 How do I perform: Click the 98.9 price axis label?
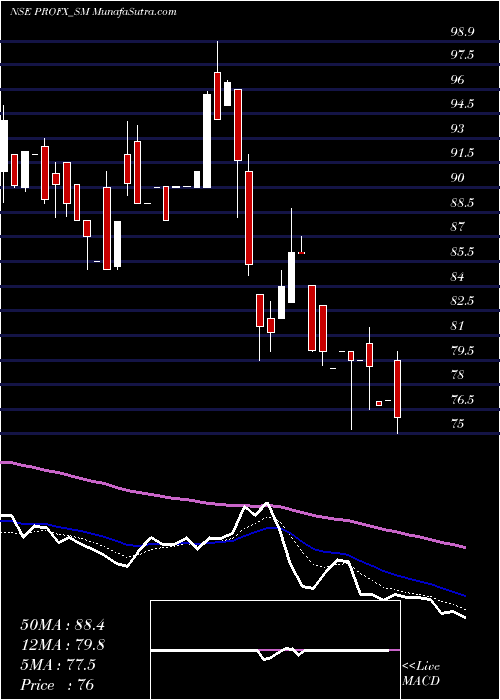point(462,32)
